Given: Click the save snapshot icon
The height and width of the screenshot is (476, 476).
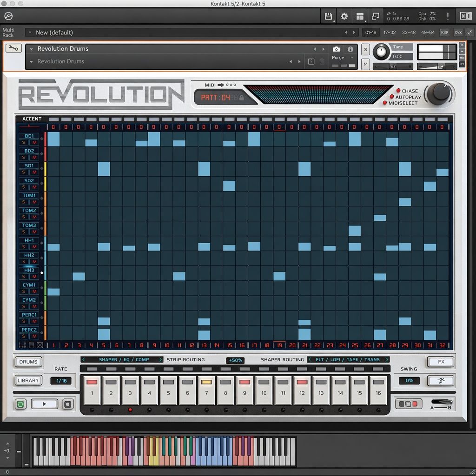Looking at the screenshot, I should [311, 61].
